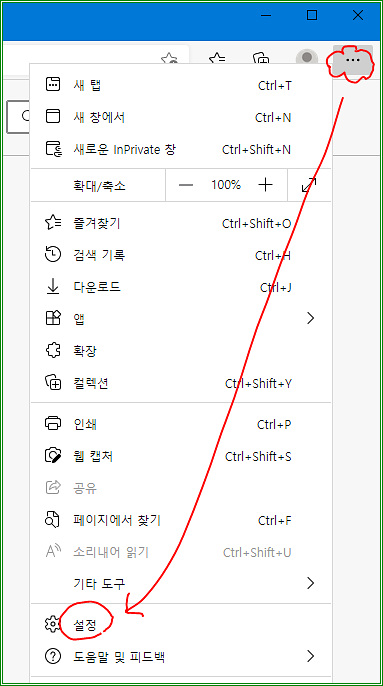
Task: Expand the 기타 도구 submenu arrow
Action: pyautogui.click(x=311, y=583)
